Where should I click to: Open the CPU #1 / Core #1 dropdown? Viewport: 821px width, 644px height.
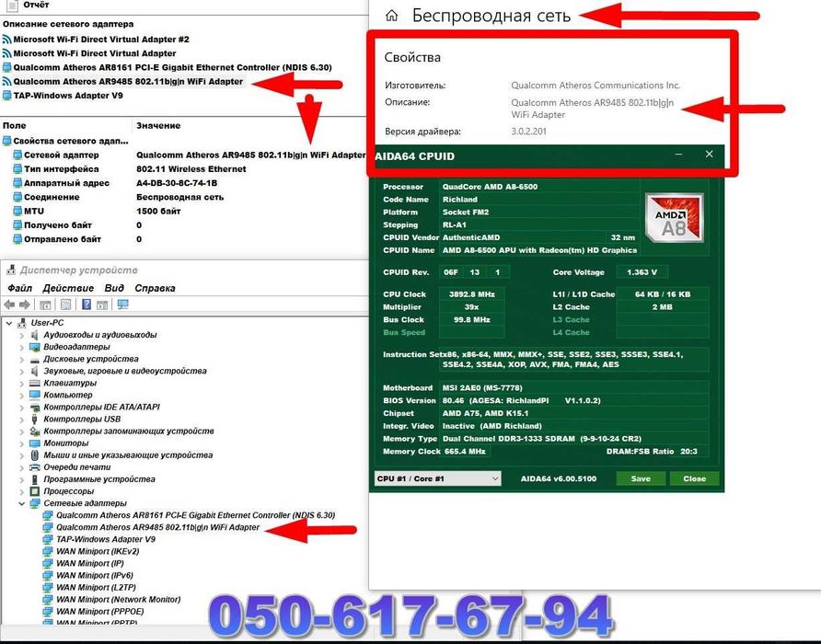(x=438, y=478)
